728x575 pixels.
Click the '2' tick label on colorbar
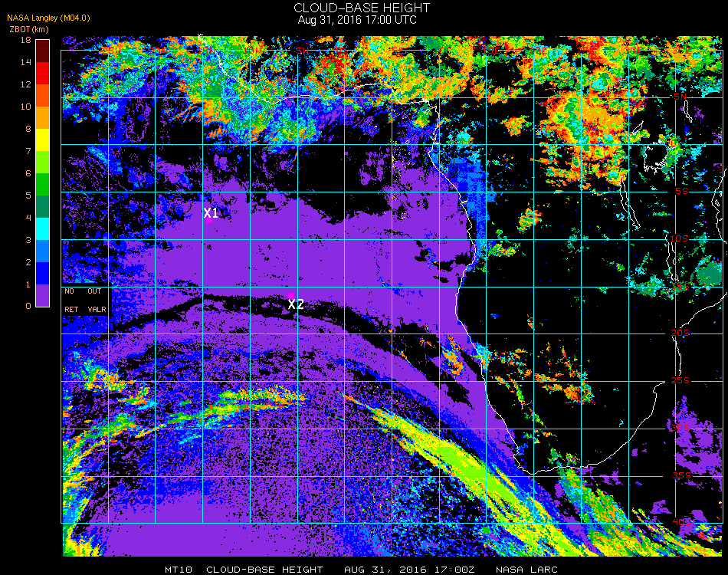28,262
